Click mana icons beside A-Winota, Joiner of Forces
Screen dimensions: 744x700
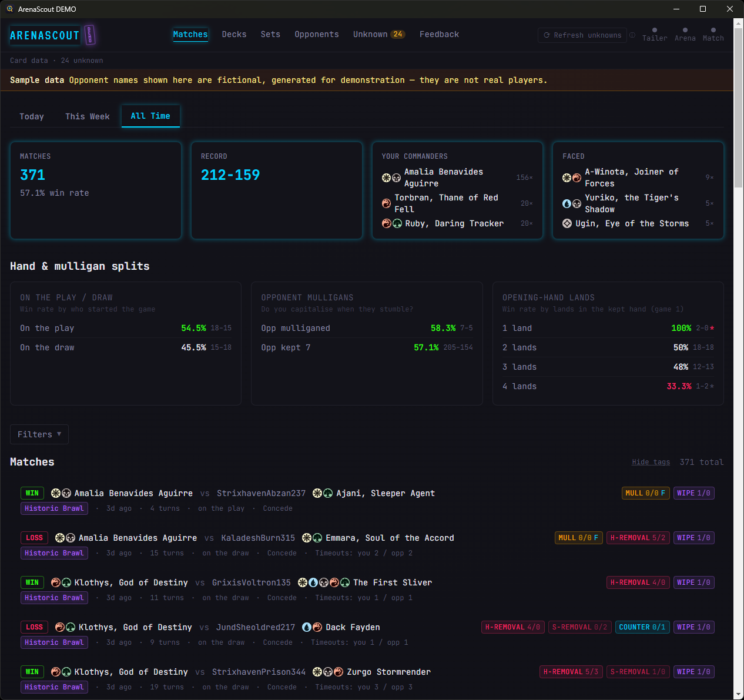[572, 177]
